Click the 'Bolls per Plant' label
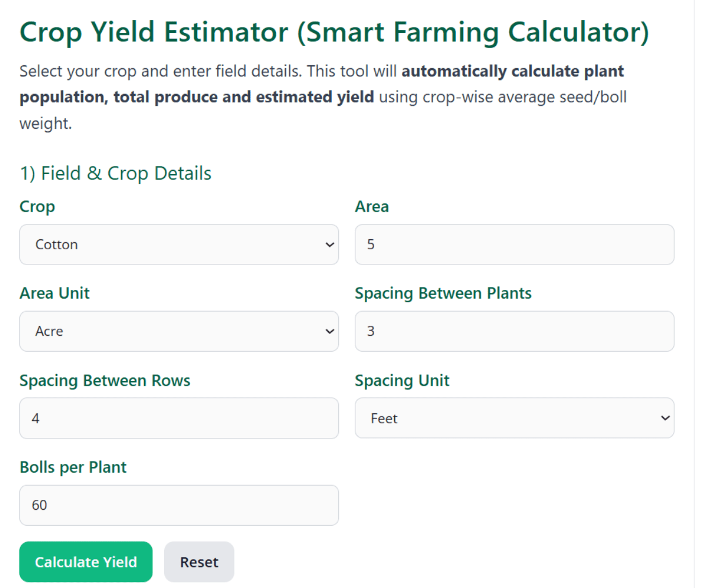Viewport: 706px width, 588px height. [x=73, y=467]
